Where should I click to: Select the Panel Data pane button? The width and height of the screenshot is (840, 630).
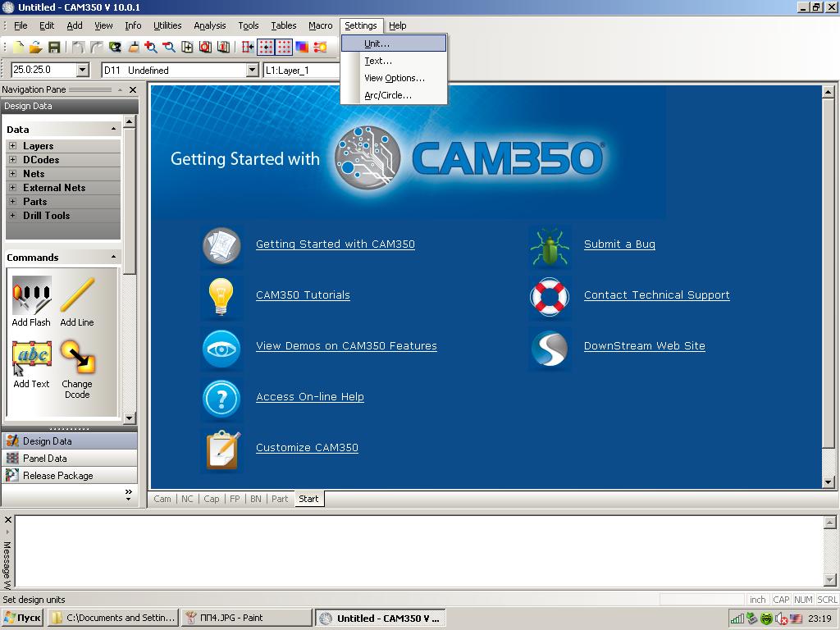70,458
